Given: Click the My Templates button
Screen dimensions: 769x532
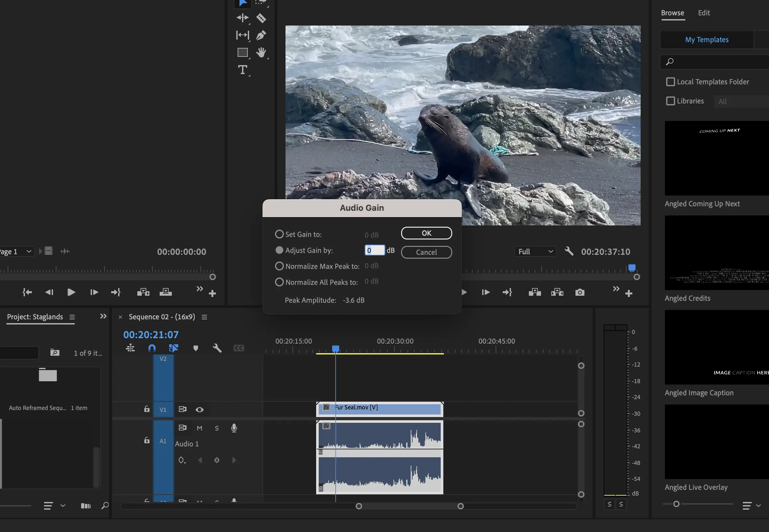Looking at the screenshot, I should point(706,39).
